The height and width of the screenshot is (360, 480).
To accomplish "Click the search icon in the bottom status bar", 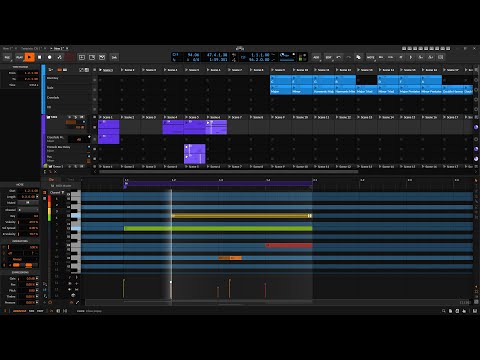I will [444, 311].
